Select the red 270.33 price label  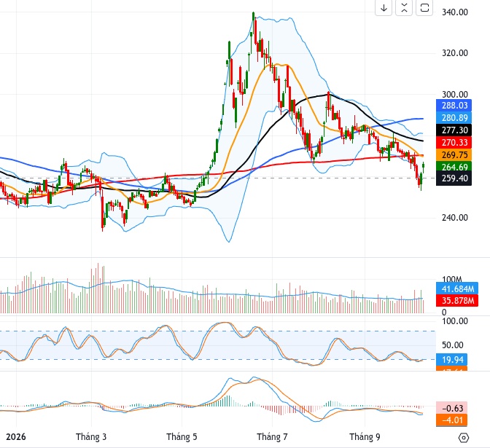pos(454,142)
